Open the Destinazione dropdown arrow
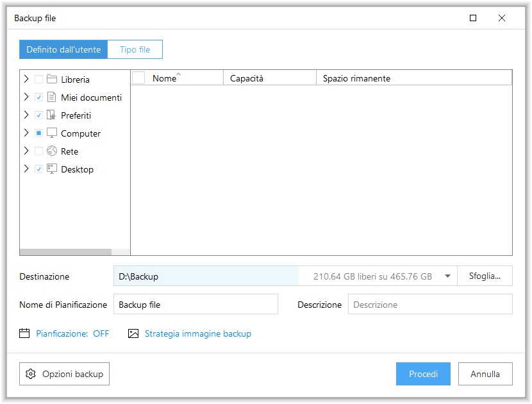Image resolution: width=532 pixels, height=404 pixels. pos(447,276)
